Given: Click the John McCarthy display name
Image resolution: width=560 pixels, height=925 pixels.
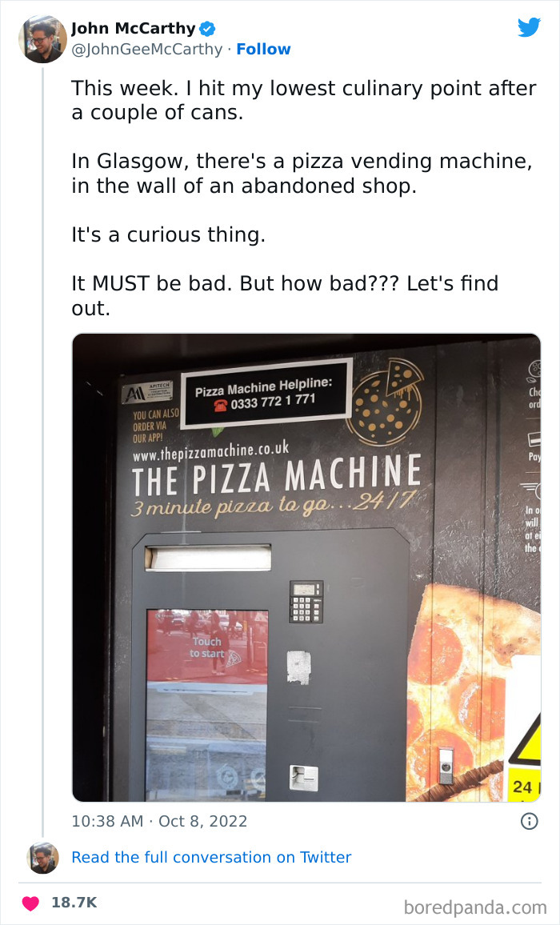Looking at the screenshot, I should click(134, 28).
